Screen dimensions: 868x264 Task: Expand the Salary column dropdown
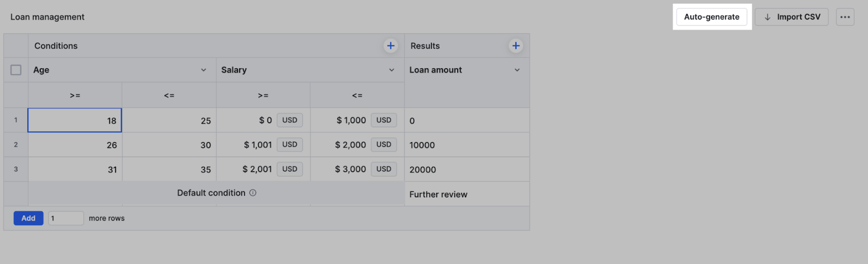pos(392,70)
